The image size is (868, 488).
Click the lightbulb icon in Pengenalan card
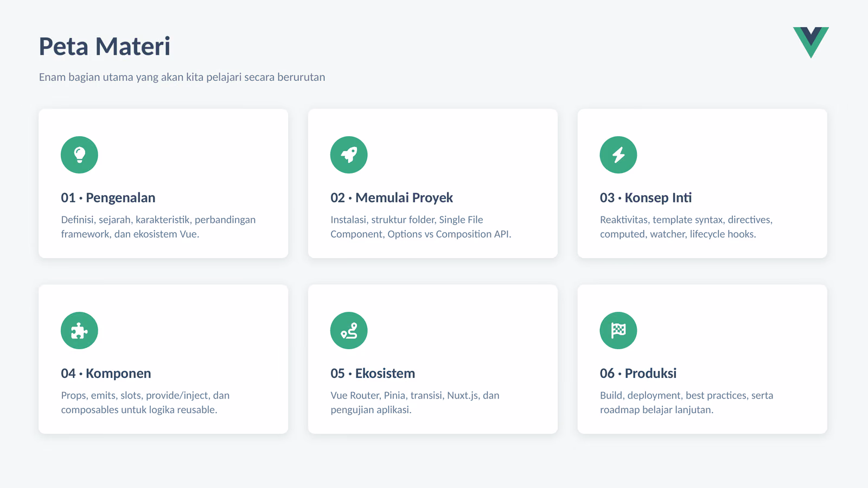coord(79,155)
